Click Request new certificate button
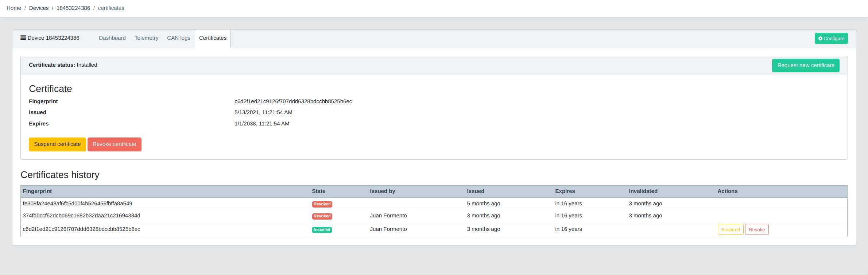Screen dimensions: 868x275 (x=805, y=65)
